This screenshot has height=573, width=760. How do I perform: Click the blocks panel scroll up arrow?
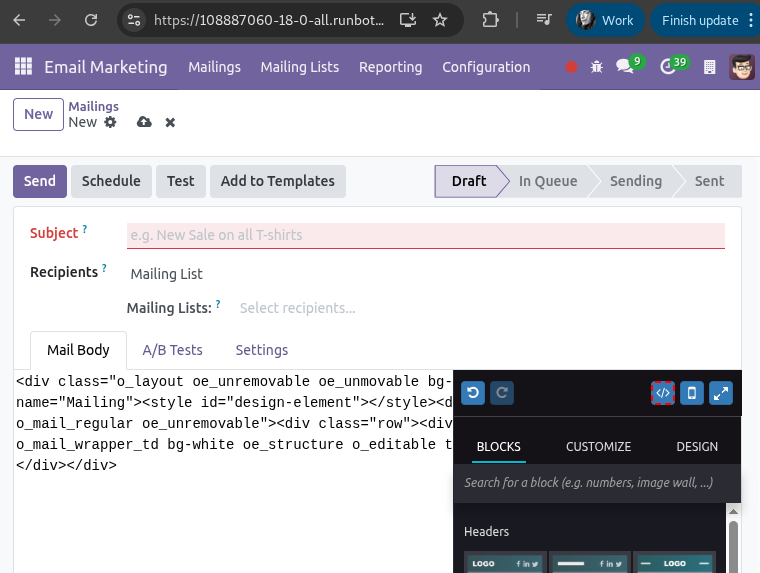pyautogui.click(x=733, y=511)
